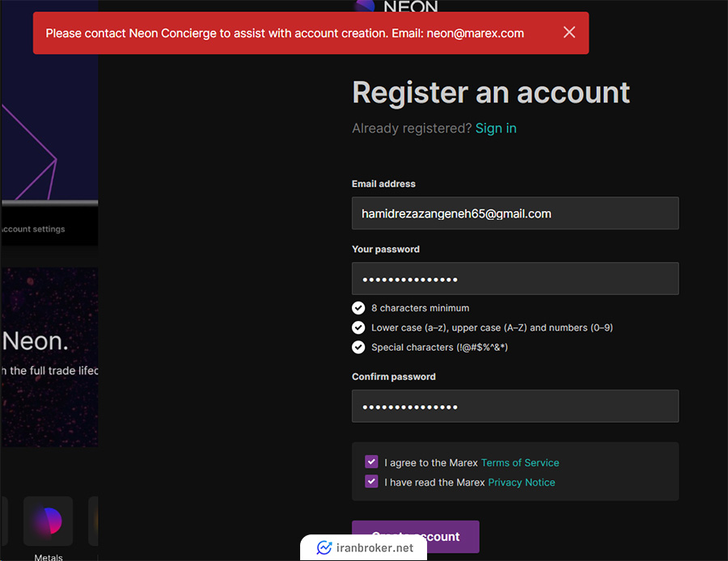Click the Sign in link
The width and height of the screenshot is (728, 561).
(496, 129)
